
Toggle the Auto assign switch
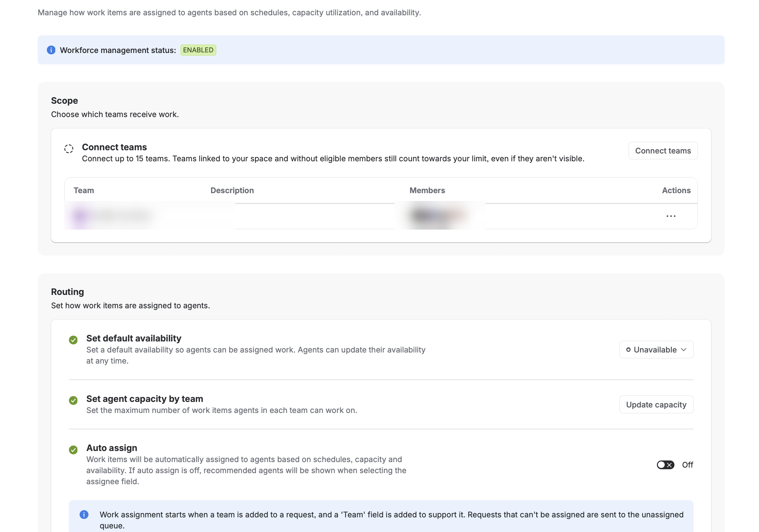pos(665,465)
